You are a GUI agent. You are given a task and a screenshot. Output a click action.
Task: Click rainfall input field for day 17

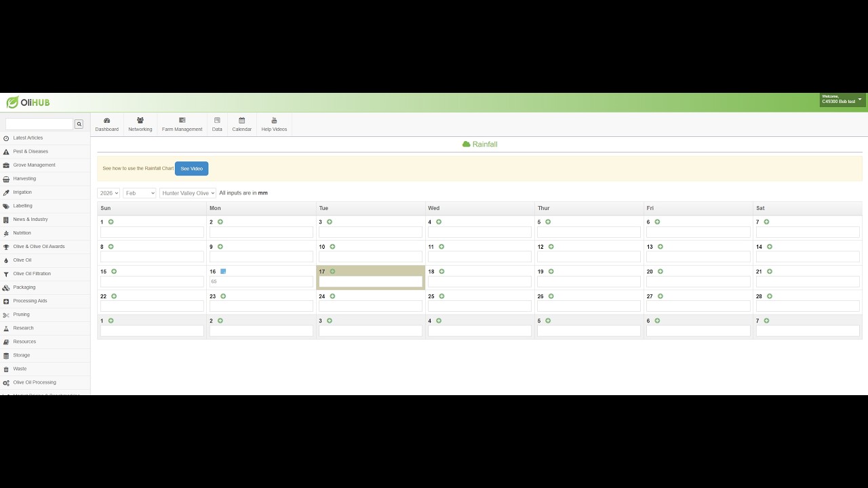click(371, 281)
